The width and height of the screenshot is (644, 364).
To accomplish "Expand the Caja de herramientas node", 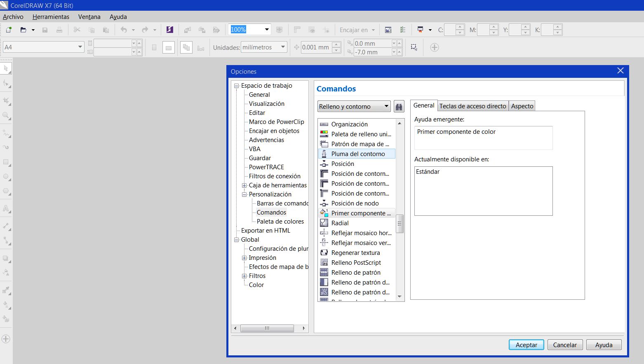I will pos(244,186).
